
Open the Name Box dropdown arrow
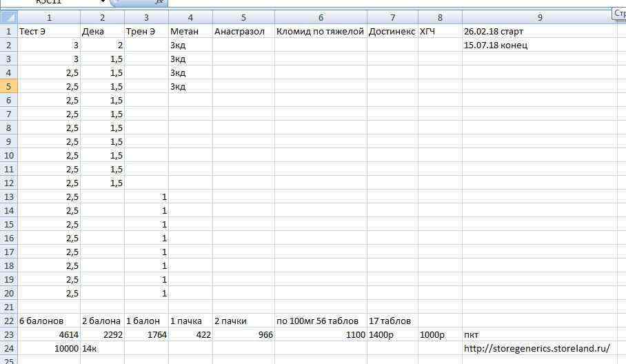click(x=103, y=3)
